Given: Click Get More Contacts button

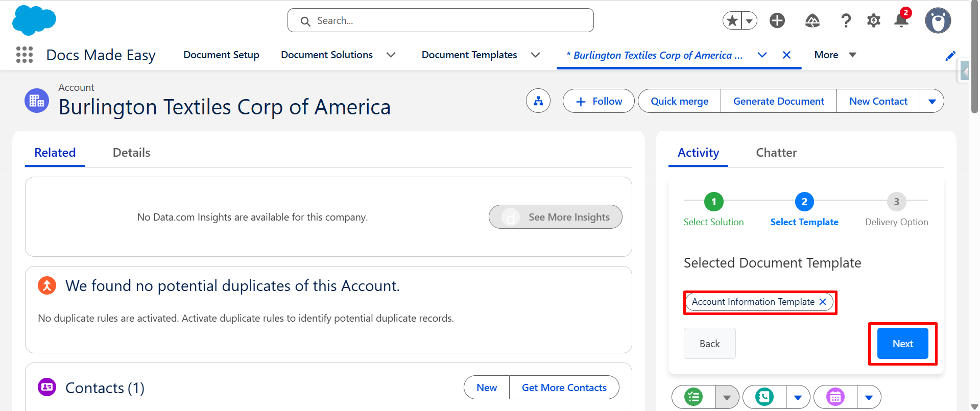Looking at the screenshot, I should (564, 388).
